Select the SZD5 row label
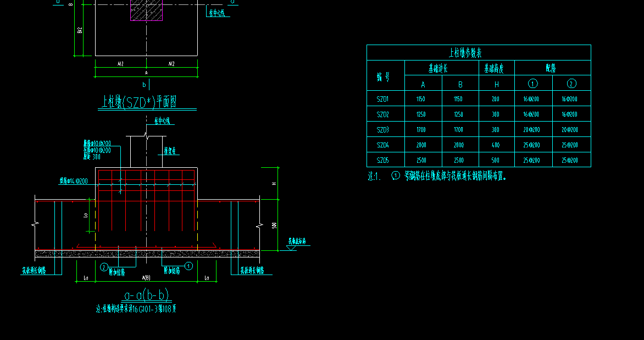 point(382,160)
